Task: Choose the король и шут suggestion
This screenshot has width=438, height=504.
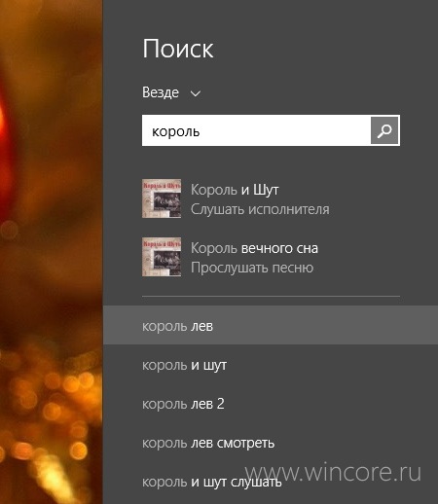Action: tap(271, 365)
